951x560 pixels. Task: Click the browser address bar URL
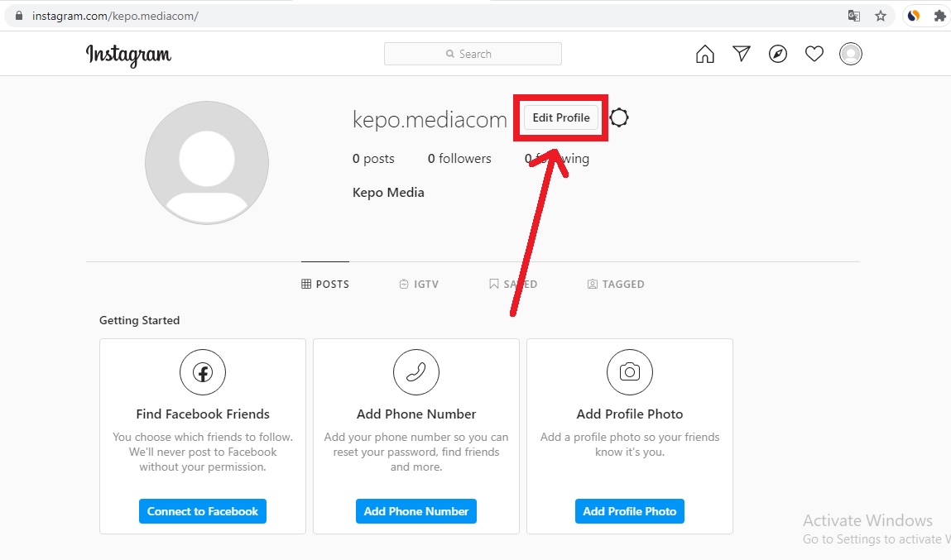(x=115, y=16)
